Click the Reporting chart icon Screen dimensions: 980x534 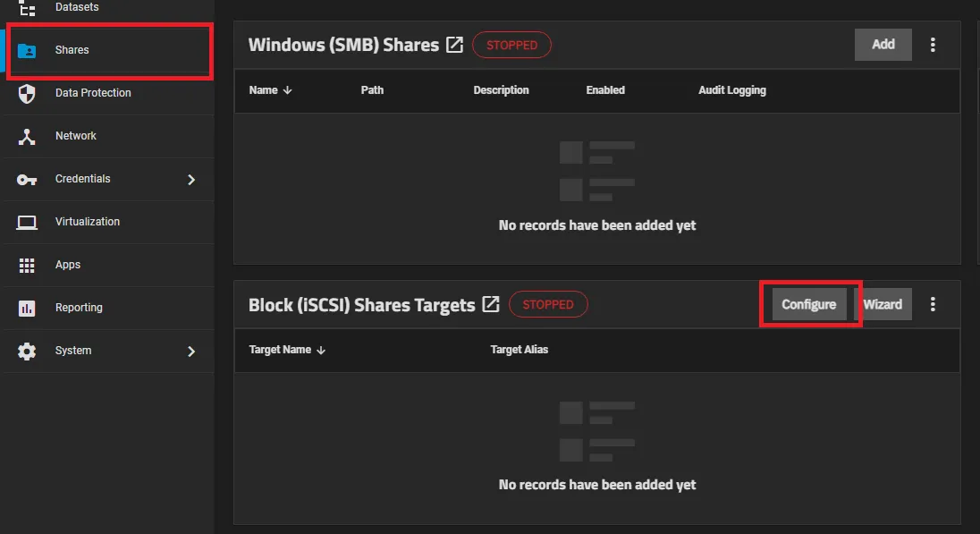(30, 308)
